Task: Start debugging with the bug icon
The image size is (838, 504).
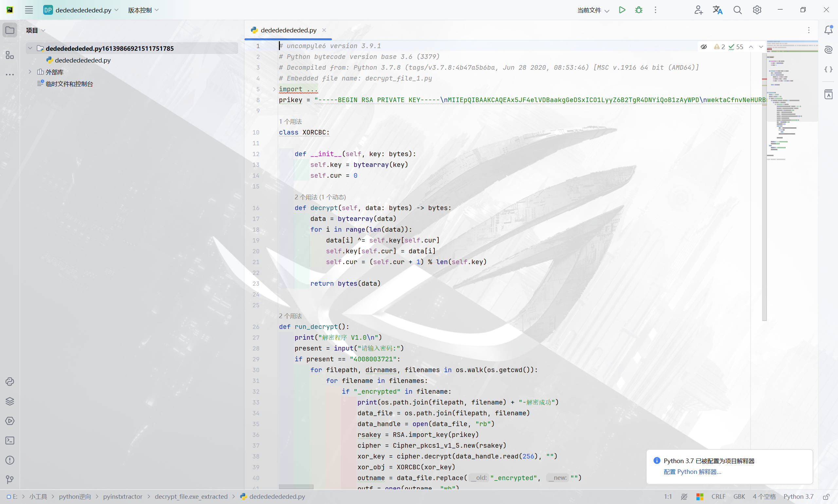Action: 639,10
